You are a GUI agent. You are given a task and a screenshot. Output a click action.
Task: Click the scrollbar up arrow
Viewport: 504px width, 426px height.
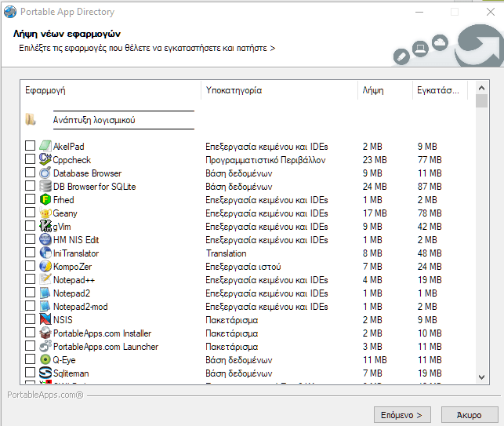(x=481, y=88)
